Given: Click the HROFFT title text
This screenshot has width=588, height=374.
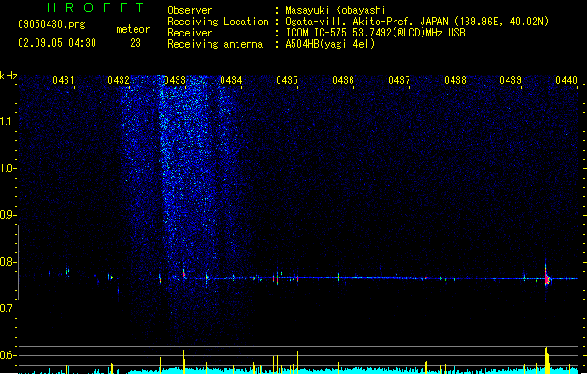Looking at the screenshot, I should pos(95,7).
